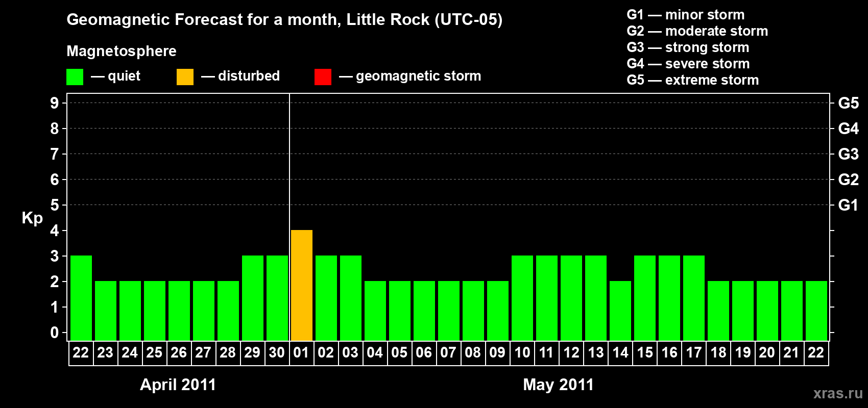The height and width of the screenshot is (408, 868).
Task: Click the green quiet legend swatch
Action: pos(75,77)
